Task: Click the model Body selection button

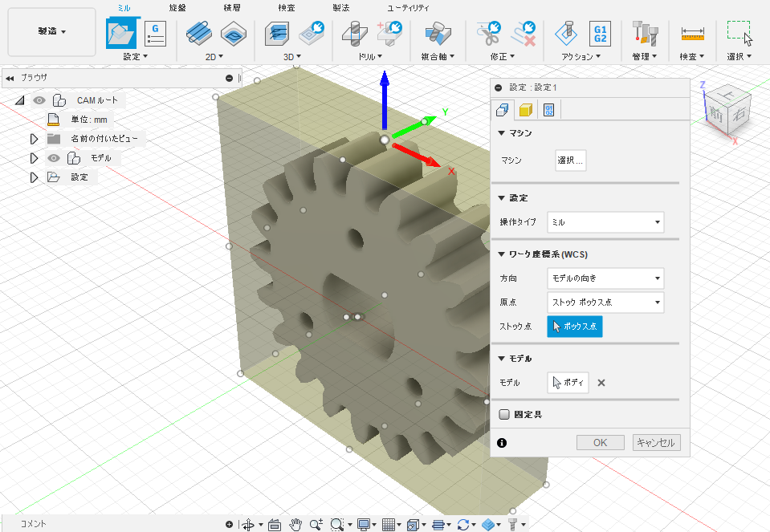Action: (x=568, y=382)
